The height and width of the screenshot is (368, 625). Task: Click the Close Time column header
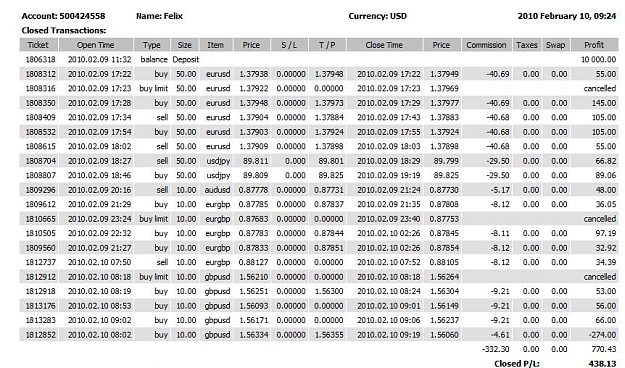coord(384,45)
